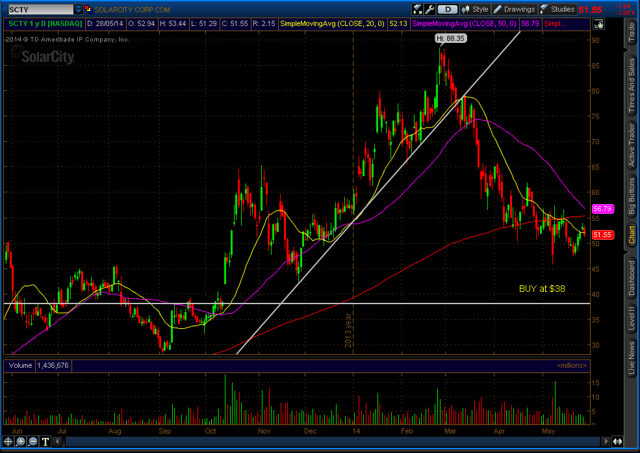Zoom in with magnifier plus icon
Image resolution: width=640 pixels, height=453 pixels.
pyautogui.click(x=20, y=441)
